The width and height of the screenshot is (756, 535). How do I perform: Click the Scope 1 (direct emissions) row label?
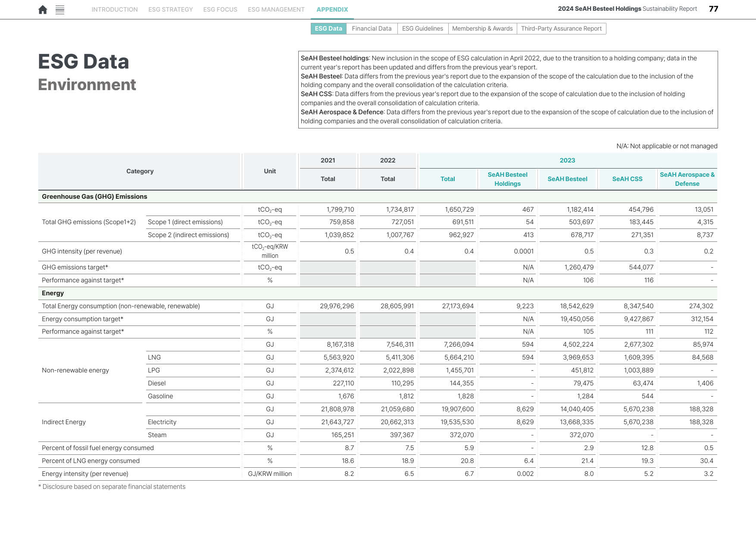185,222
